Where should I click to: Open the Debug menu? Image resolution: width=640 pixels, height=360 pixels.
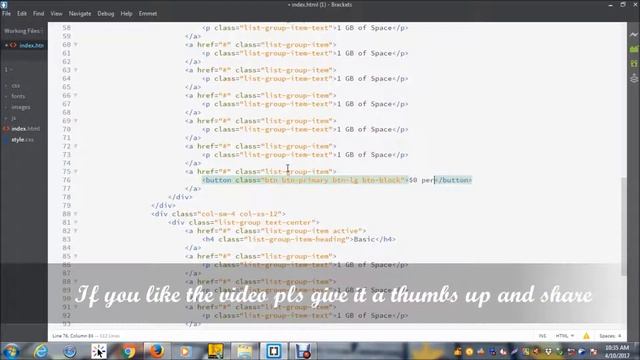106,13
